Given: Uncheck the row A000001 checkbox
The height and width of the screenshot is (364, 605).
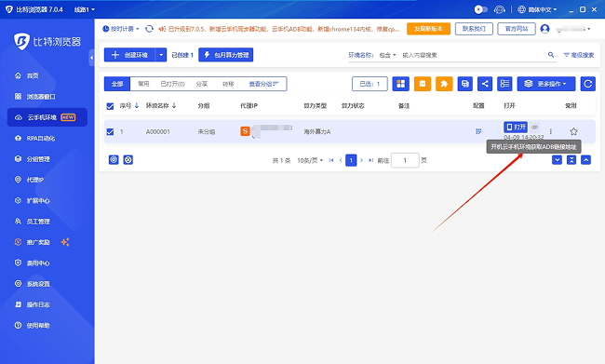Looking at the screenshot, I should [111, 131].
